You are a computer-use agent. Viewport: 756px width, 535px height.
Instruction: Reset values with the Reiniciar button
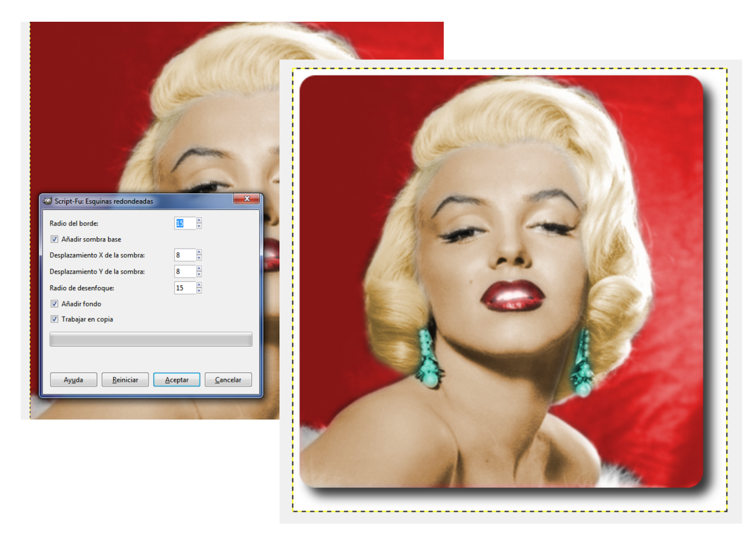pyautogui.click(x=125, y=380)
